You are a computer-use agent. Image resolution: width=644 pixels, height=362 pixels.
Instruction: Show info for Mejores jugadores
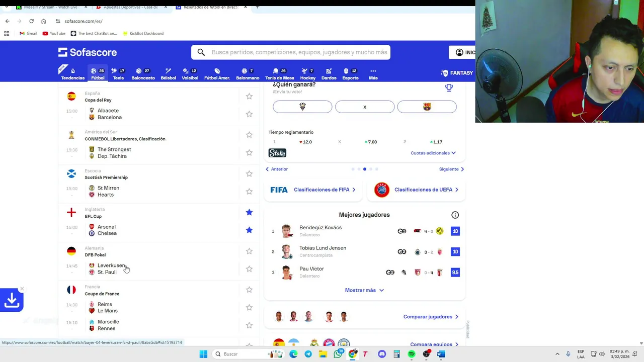pos(455,215)
